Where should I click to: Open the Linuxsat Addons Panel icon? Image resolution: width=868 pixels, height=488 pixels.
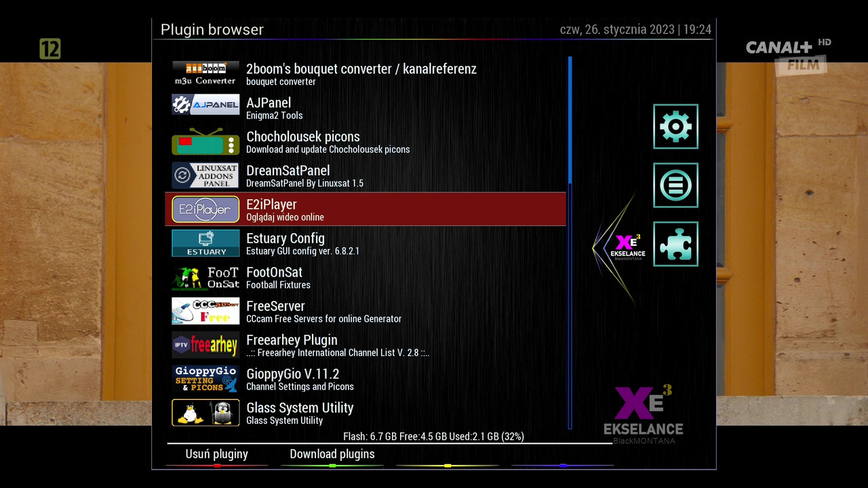205,176
